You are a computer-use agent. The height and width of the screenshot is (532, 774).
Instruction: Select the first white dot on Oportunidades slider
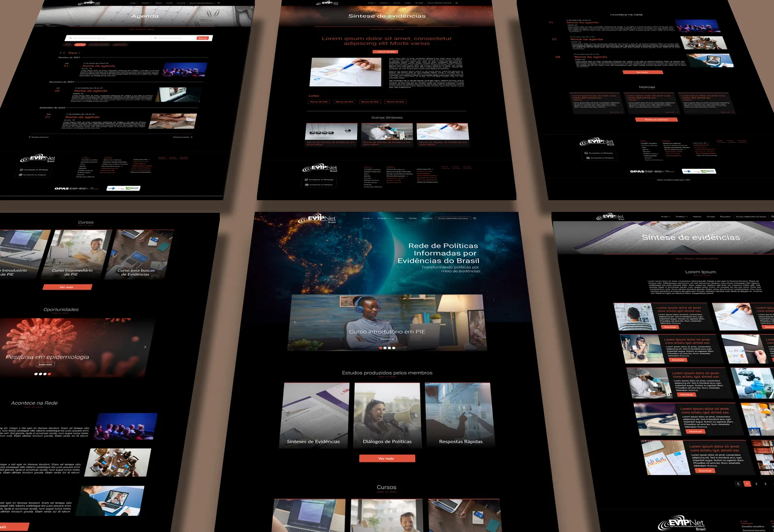[x=36, y=374]
